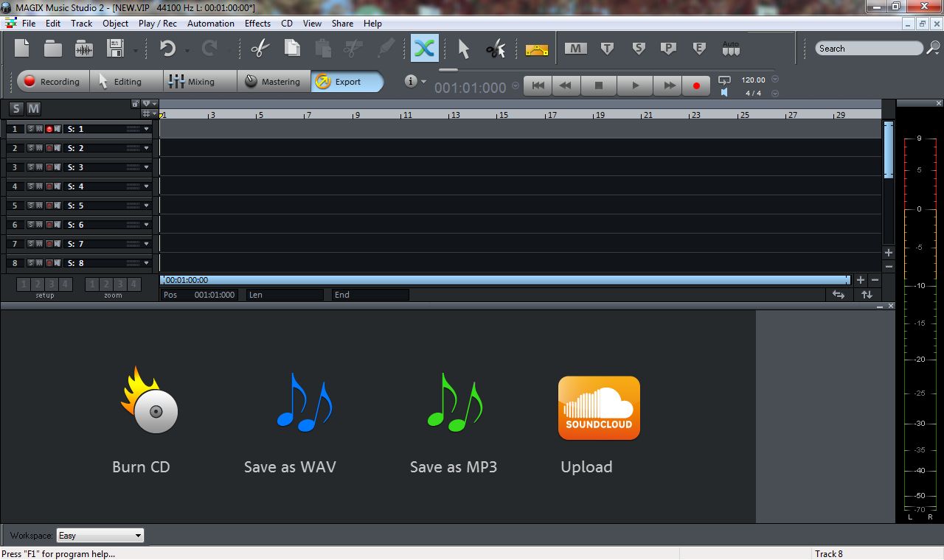Click the Search input field
Screen dimensions: 944x560
point(869,49)
